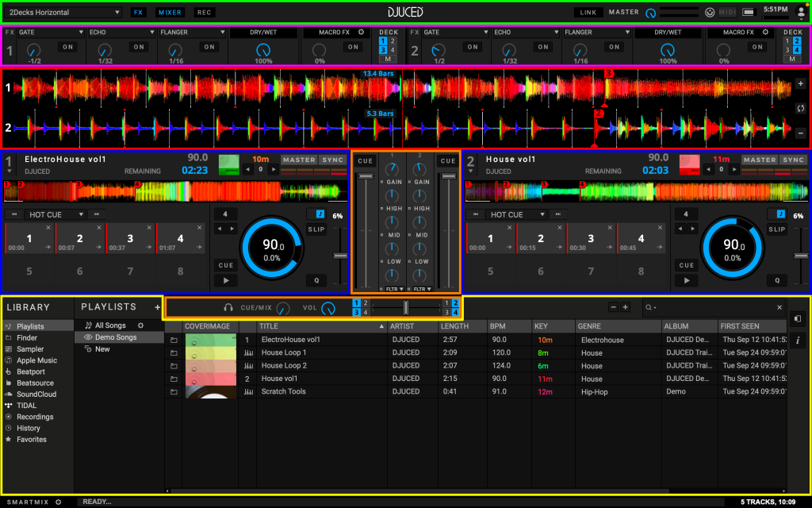This screenshot has width=812, height=508.
Task: Open Macro FX settings gear on deck 1
Action: coord(362,33)
